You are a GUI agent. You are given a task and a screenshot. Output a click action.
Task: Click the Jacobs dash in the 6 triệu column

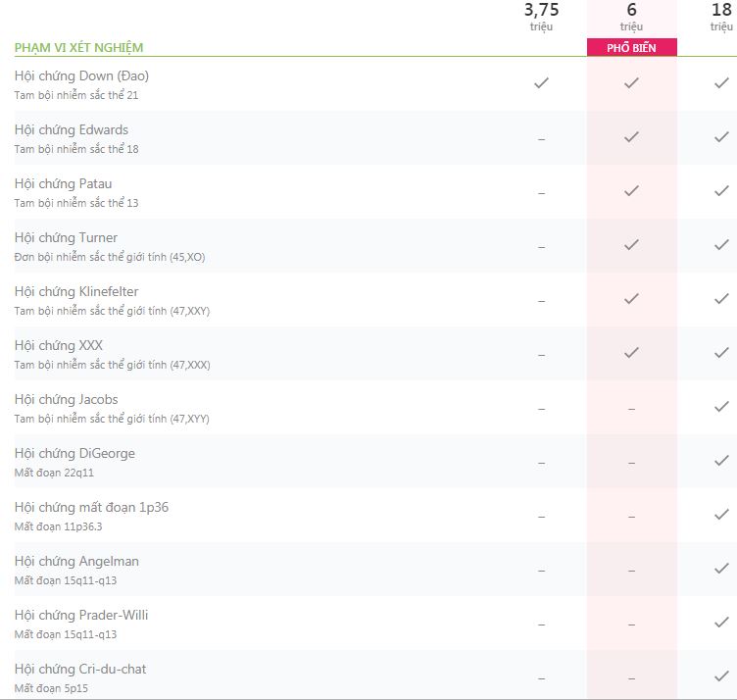click(x=632, y=410)
